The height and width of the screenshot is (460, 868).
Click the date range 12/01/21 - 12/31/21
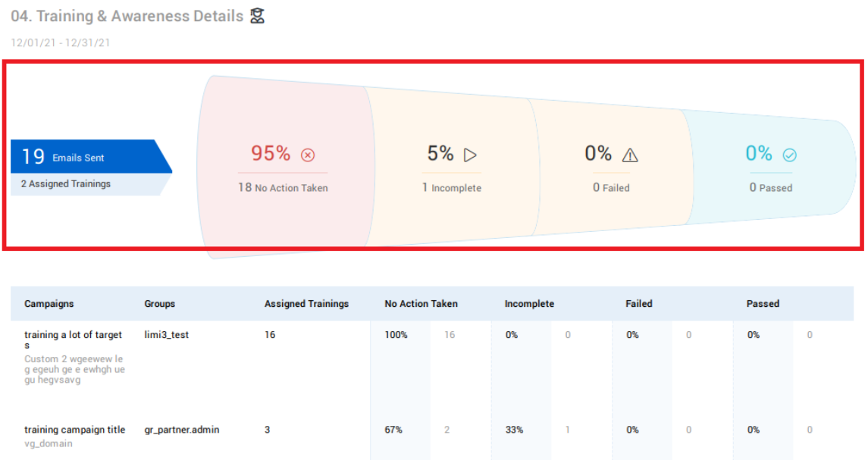pyautogui.click(x=61, y=42)
